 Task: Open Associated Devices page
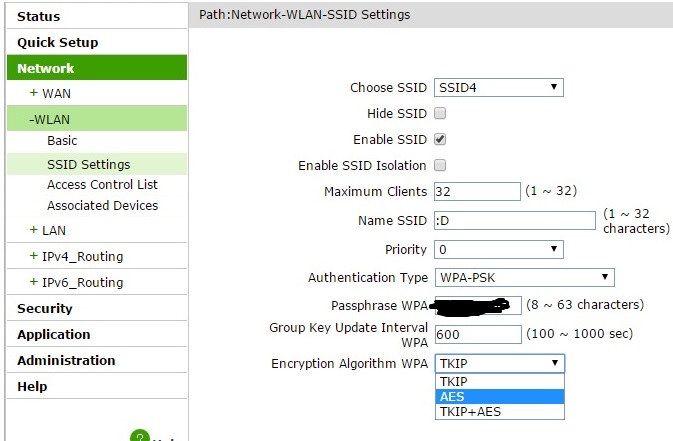click(103, 206)
